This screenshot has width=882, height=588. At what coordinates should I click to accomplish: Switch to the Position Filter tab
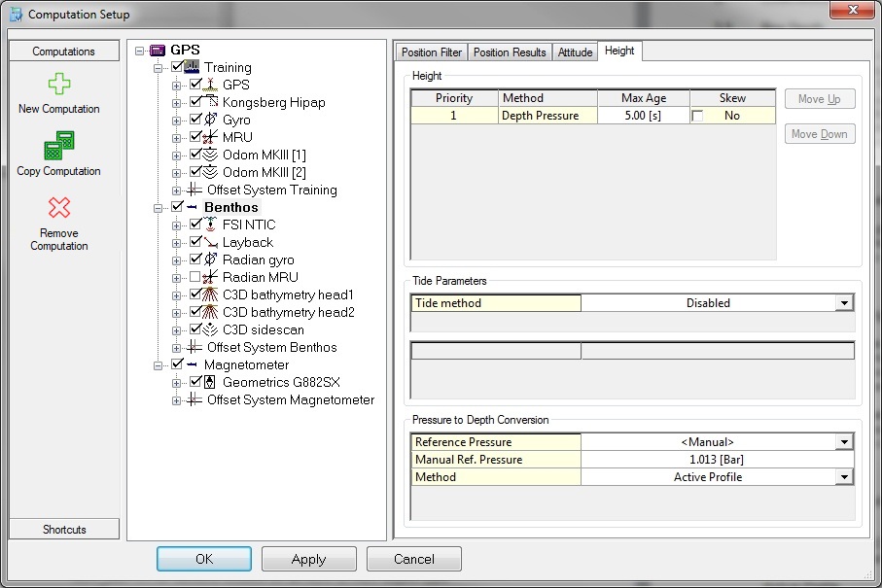pyautogui.click(x=432, y=52)
